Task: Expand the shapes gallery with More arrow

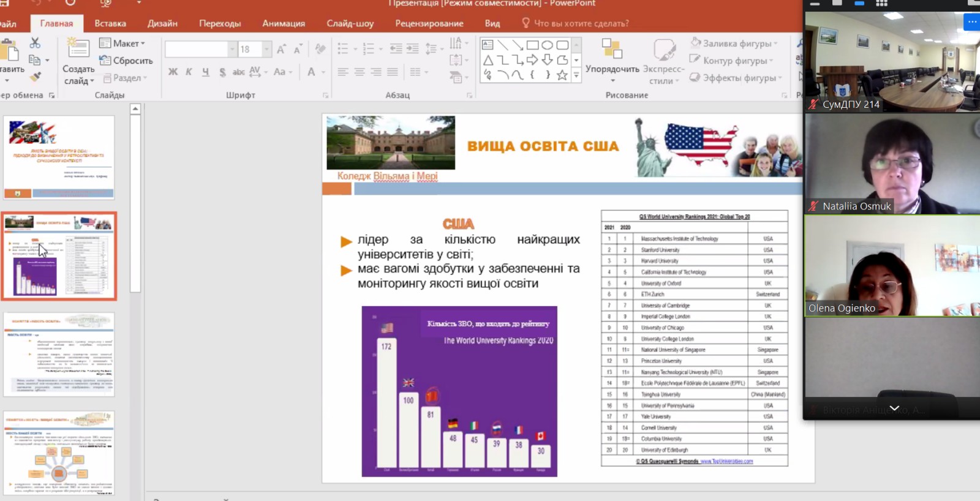Action: tap(576, 75)
